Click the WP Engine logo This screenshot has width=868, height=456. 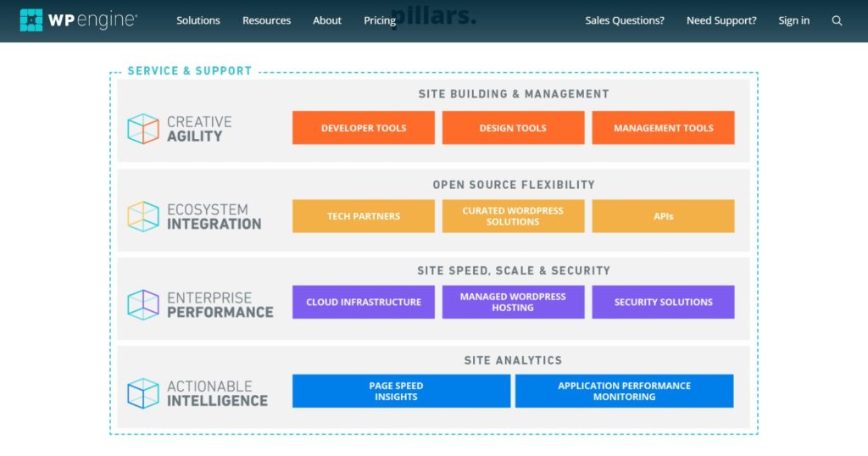pos(78,20)
